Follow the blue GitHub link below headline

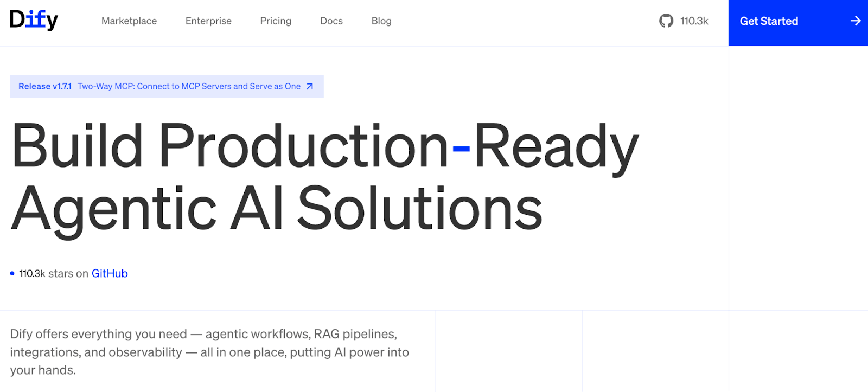(x=110, y=274)
